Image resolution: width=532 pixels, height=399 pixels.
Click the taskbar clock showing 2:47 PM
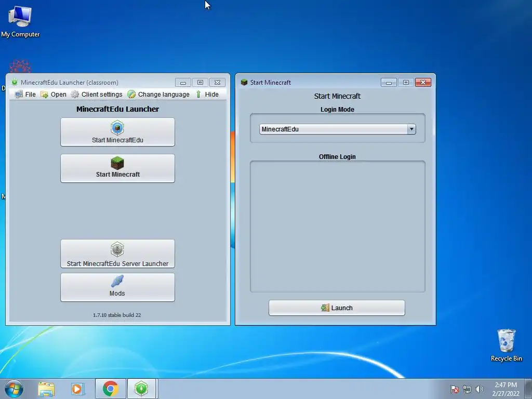(506, 389)
